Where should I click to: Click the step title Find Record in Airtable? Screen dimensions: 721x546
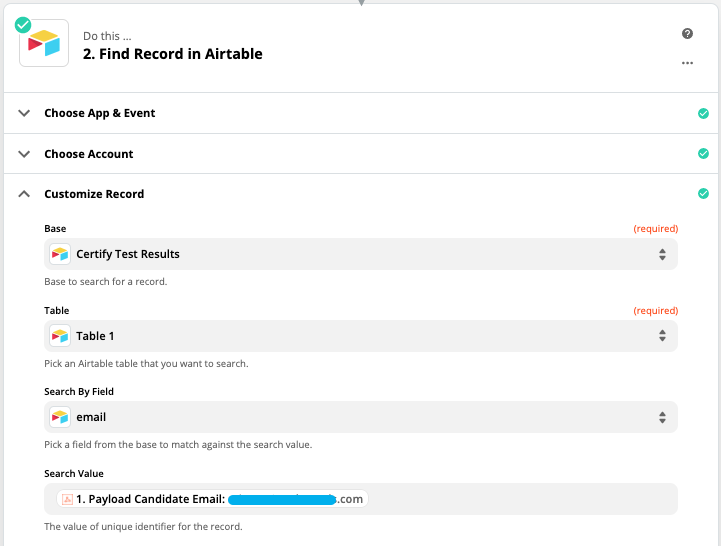coord(173,54)
